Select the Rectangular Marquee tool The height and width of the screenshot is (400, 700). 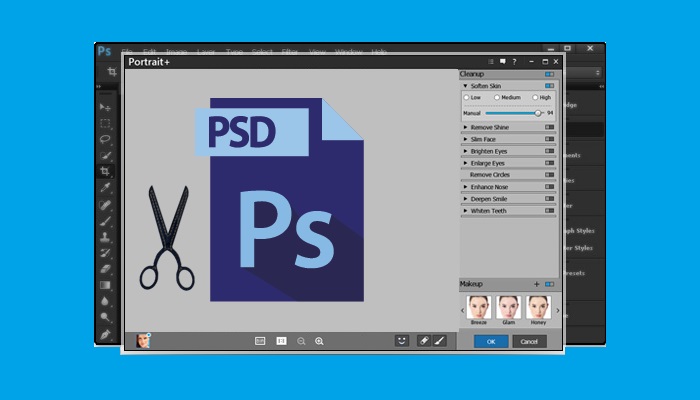coord(105,123)
